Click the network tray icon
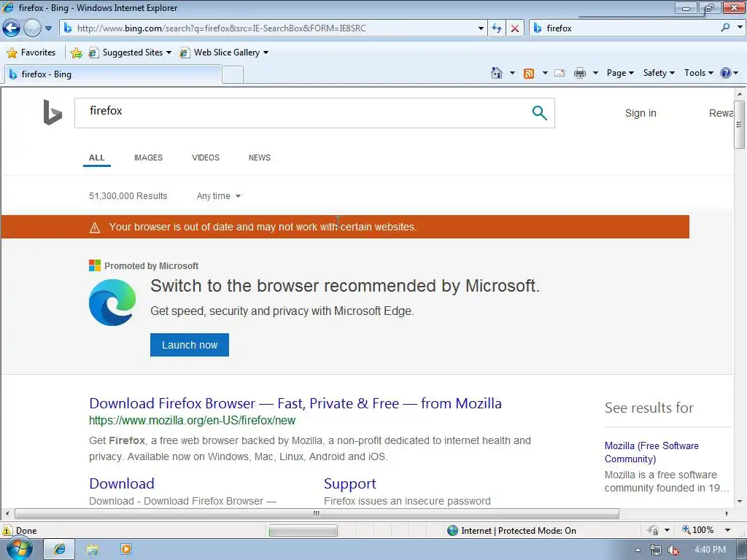This screenshot has width=747, height=560. [x=656, y=550]
